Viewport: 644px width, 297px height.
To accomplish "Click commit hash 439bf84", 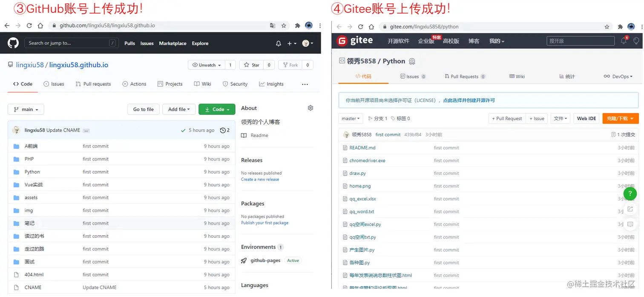I will pyautogui.click(x=413, y=134).
